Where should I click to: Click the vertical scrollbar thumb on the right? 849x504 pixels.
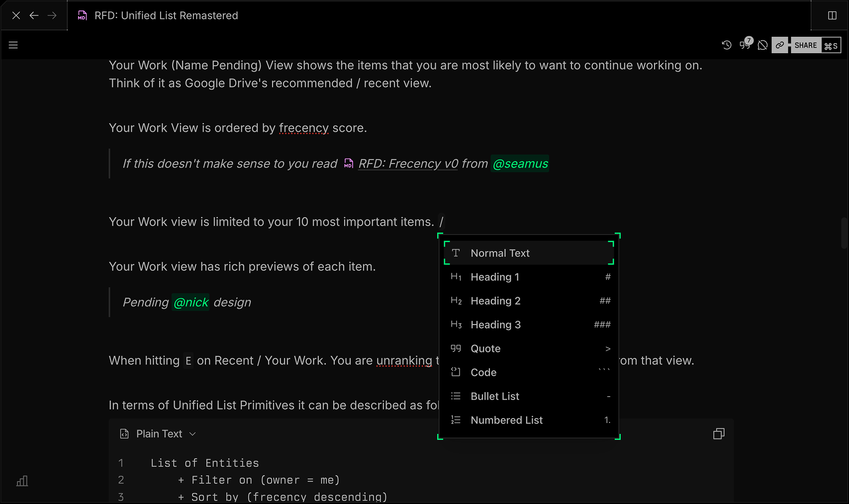[x=844, y=233]
